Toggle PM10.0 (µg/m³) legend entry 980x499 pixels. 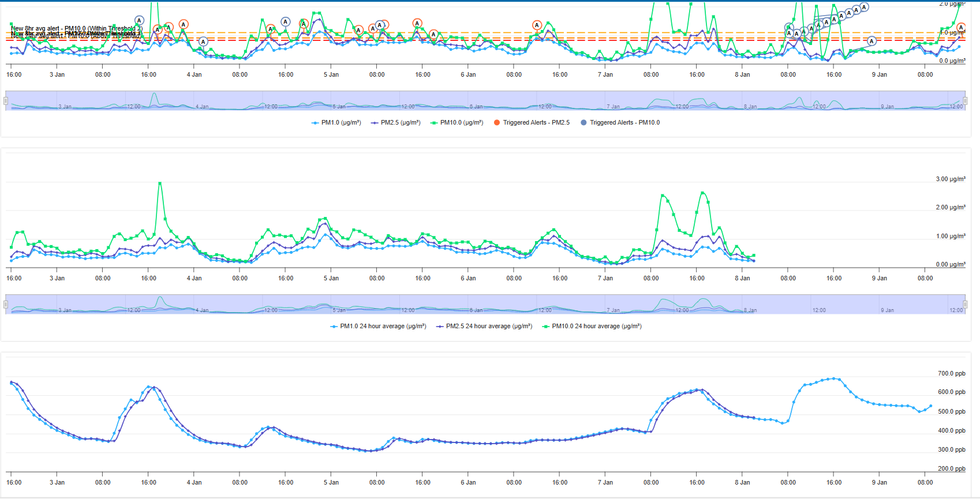[457, 122]
